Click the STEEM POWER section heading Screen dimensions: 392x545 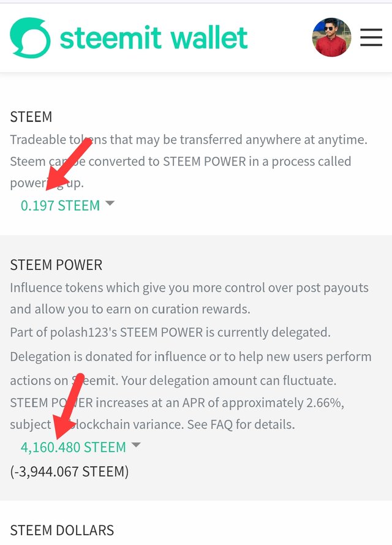(x=56, y=265)
